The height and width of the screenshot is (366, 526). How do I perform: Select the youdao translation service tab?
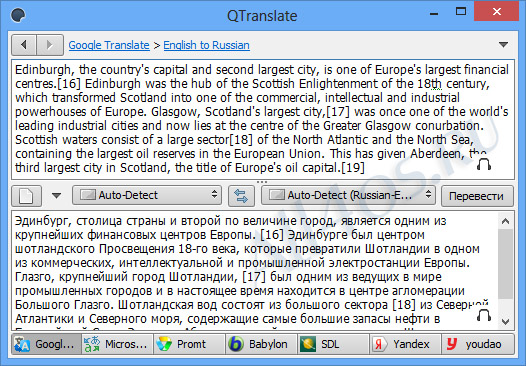pyautogui.click(x=478, y=344)
